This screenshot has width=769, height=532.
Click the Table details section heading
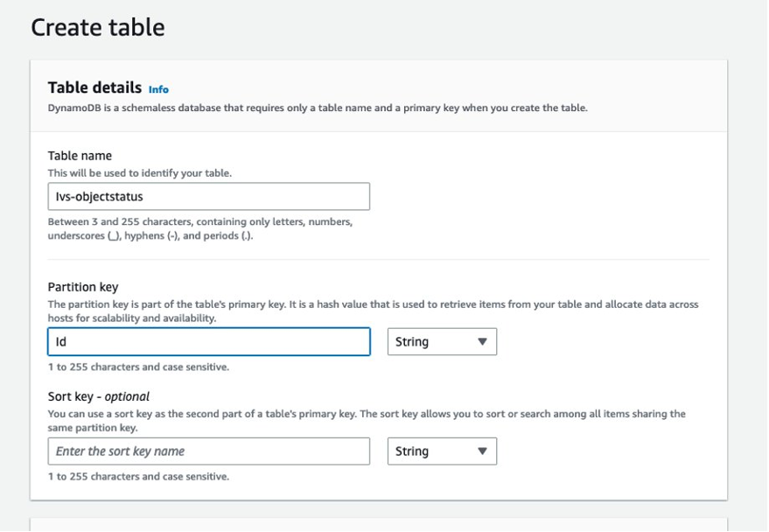[94, 87]
